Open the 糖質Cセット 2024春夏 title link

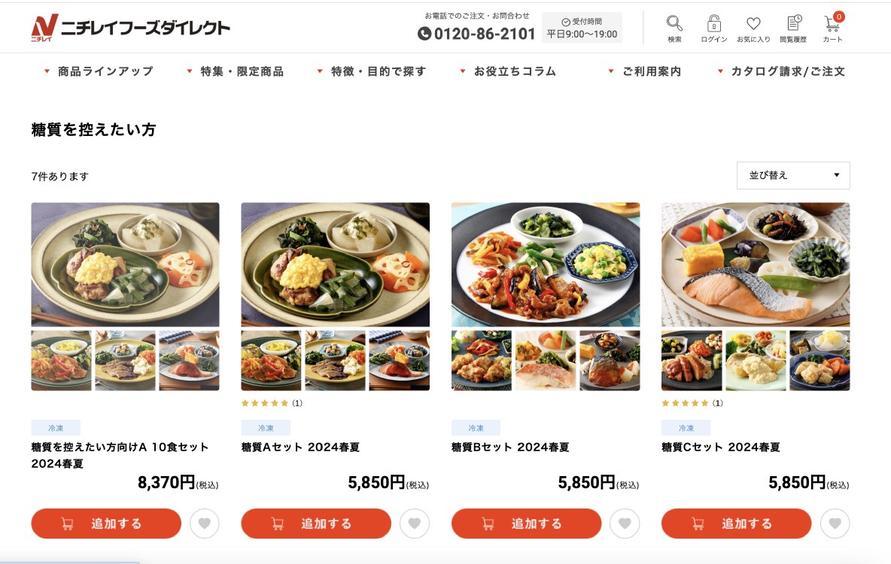721,448
